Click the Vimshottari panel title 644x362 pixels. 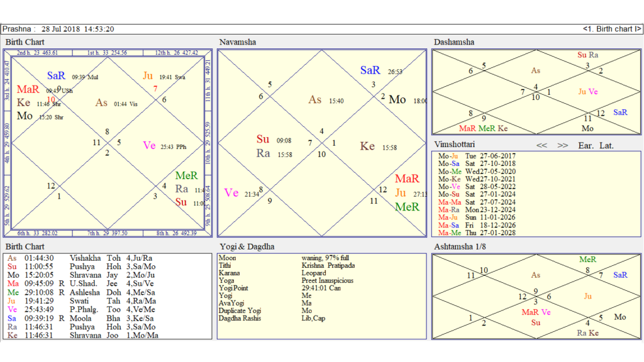pos(454,145)
